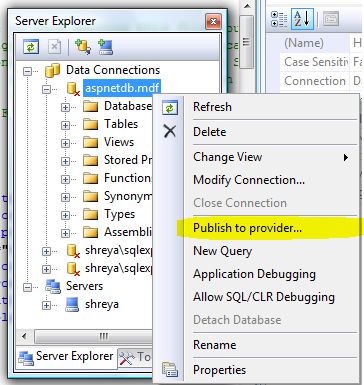Select the aspnetdb.mdf connection

[122, 88]
